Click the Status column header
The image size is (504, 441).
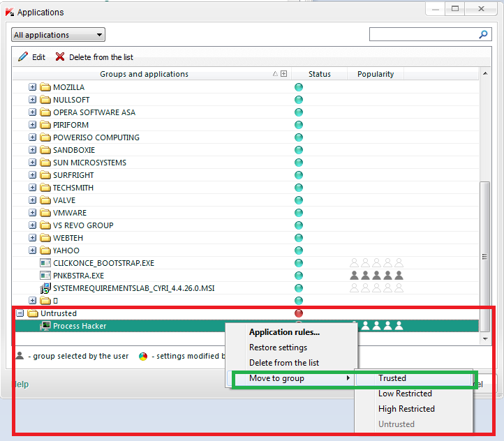point(320,74)
